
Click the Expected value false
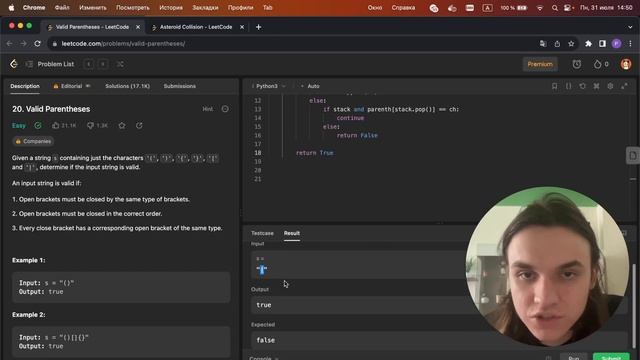coord(265,340)
